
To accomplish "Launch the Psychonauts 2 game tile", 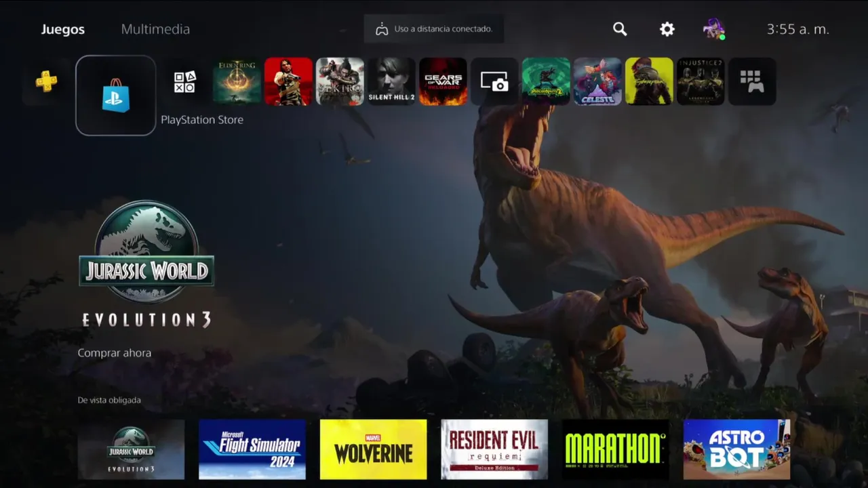I will [x=546, y=81].
